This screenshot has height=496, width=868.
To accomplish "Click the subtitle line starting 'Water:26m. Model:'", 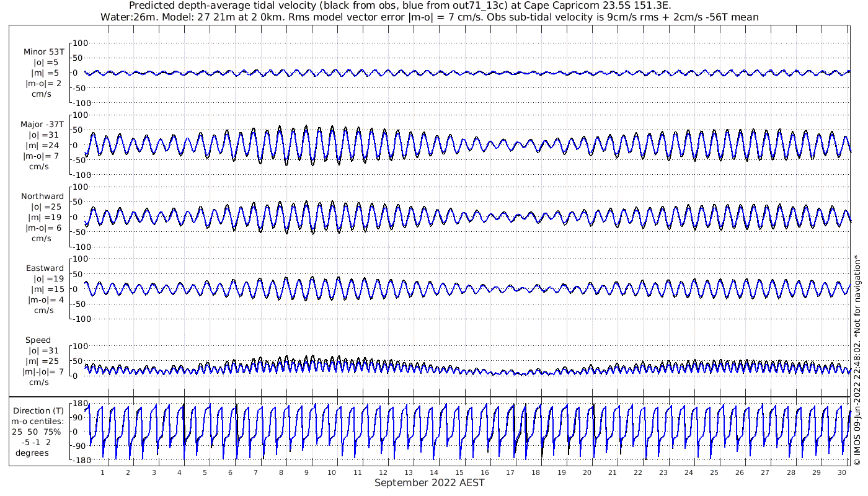I will [429, 17].
